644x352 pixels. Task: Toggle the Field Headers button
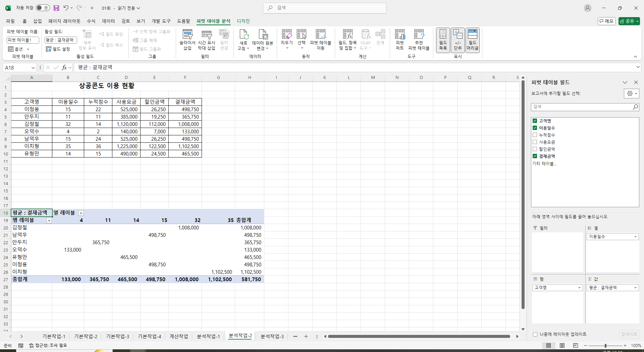472,40
